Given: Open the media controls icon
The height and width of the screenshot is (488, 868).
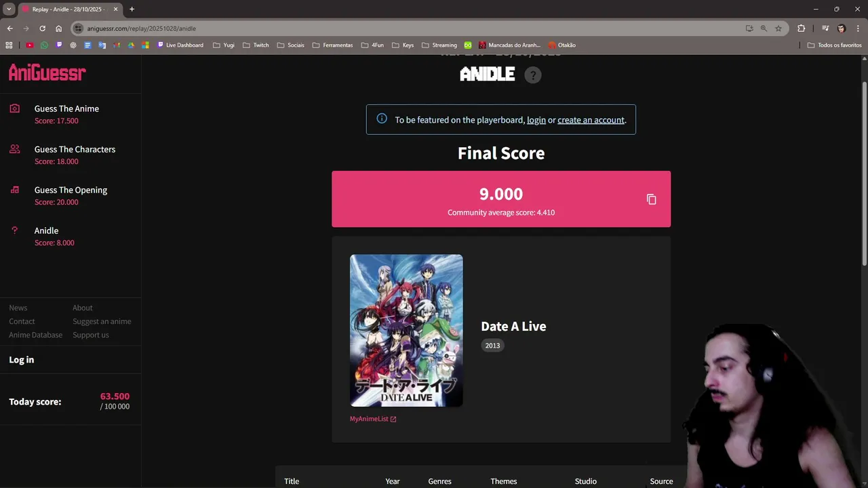Looking at the screenshot, I should pyautogui.click(x=825, y=28).
